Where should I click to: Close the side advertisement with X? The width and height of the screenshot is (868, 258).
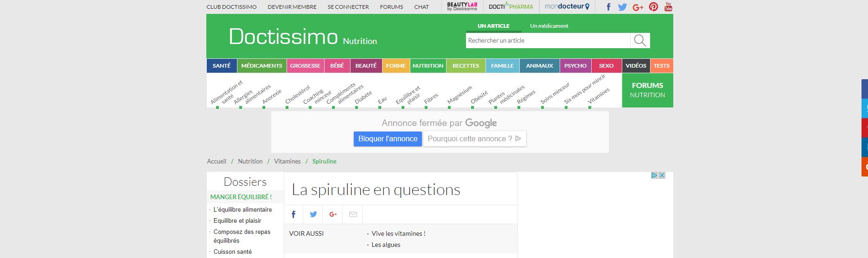(x=662, y=175)
